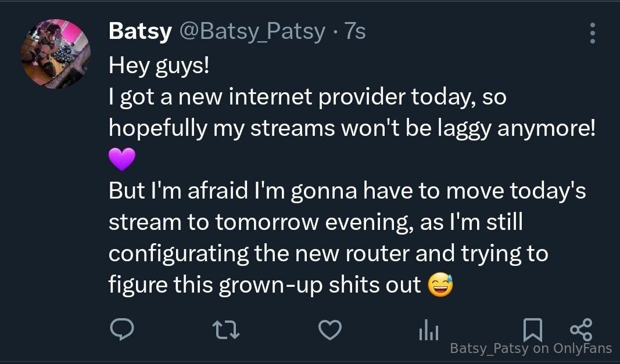620x364 pixels.
Task: View tweet analytics bar chart icon
Action: [x=429, y=331]
